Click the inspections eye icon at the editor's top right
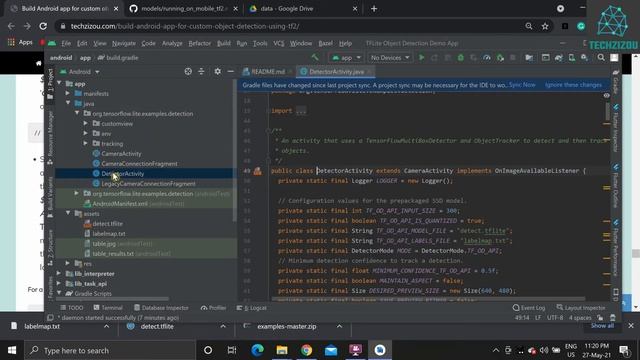640x360 pixels. tap(607, 95)
